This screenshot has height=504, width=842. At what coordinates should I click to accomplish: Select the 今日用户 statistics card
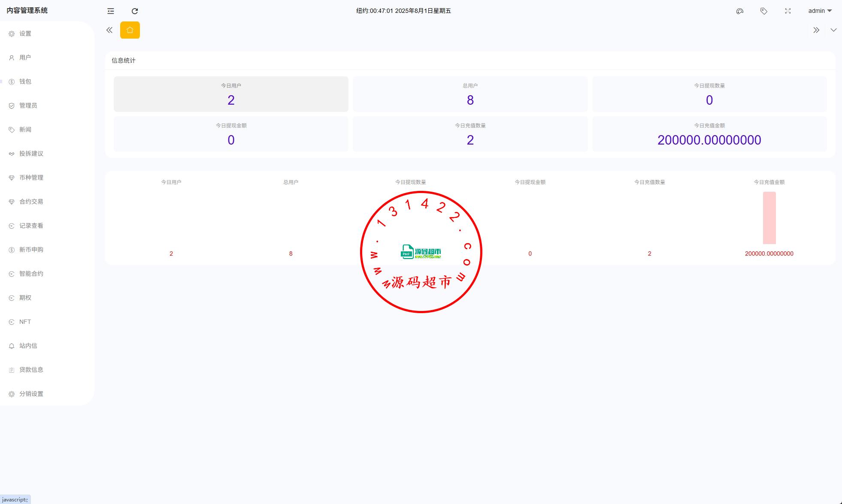click(x=231, y=94)
